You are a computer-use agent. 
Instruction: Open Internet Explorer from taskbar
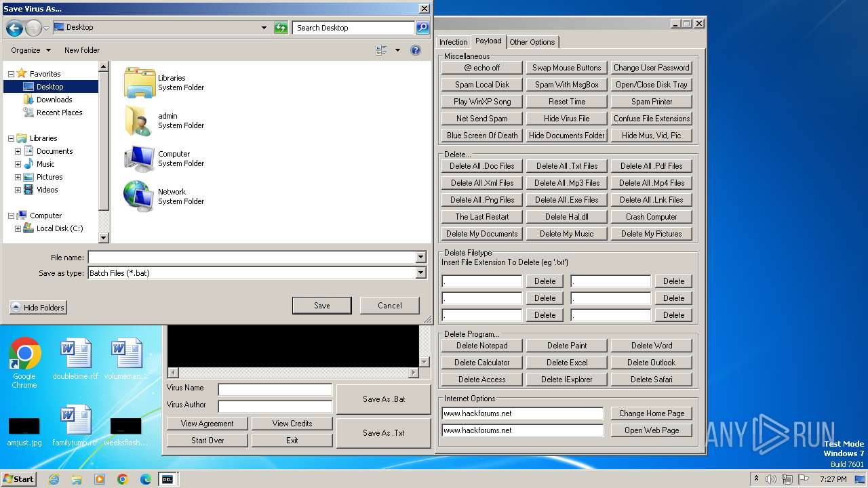(54, 479)
